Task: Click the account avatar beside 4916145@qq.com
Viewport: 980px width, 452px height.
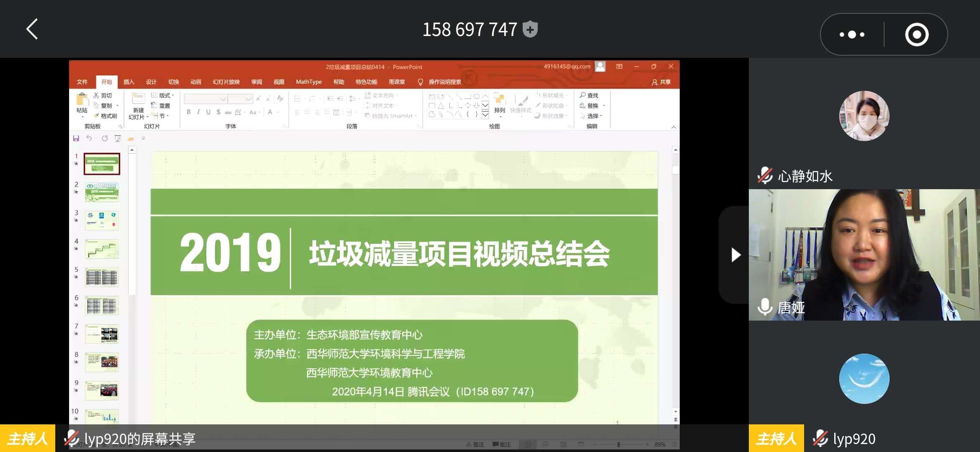Action: point(600,67)
